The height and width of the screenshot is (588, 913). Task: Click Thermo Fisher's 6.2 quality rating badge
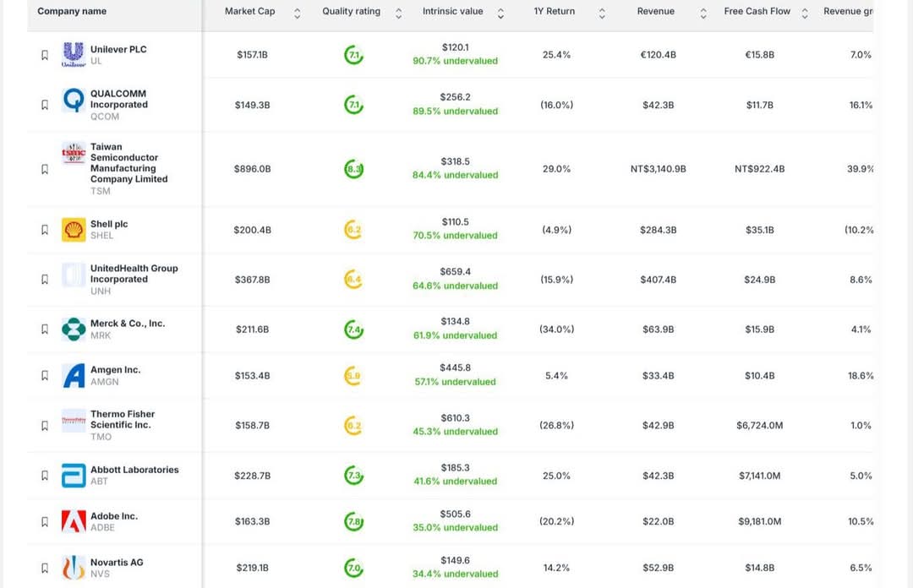click(x=353, y=426)
